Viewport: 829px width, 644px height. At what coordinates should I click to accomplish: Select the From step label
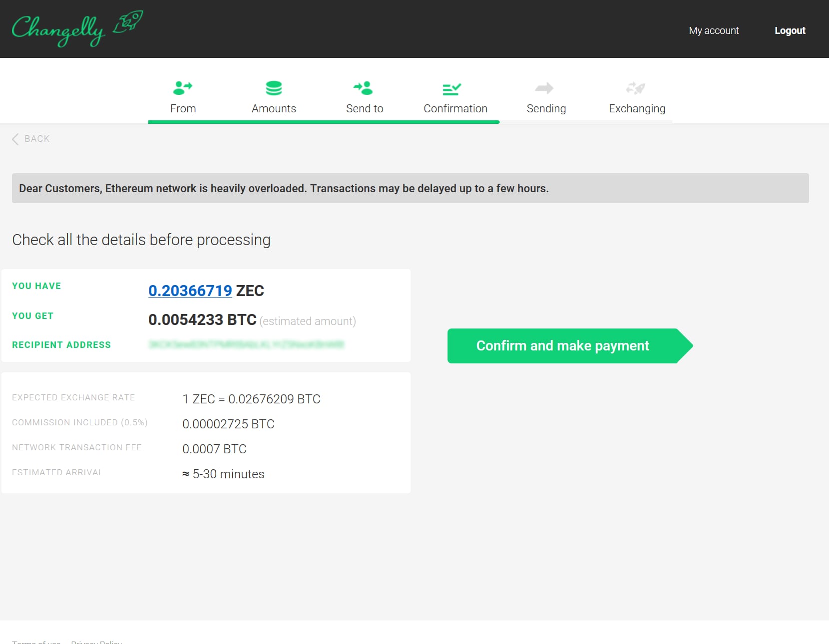(x=183, y=108)
